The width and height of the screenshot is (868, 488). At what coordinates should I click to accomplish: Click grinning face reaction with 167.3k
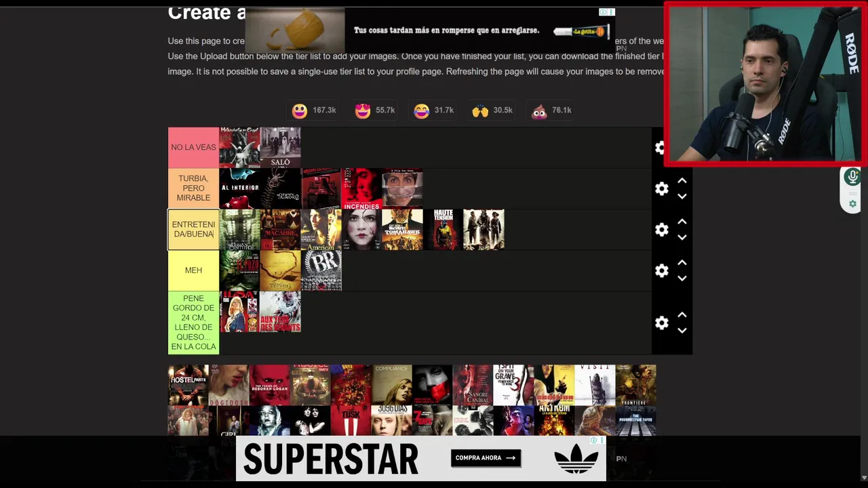314,110
